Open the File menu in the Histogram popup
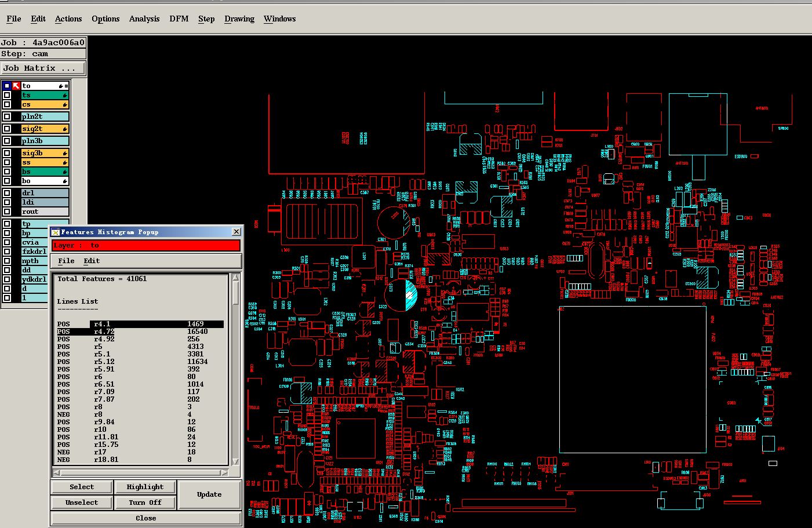 pyautogui.click(x=66, y=261)
